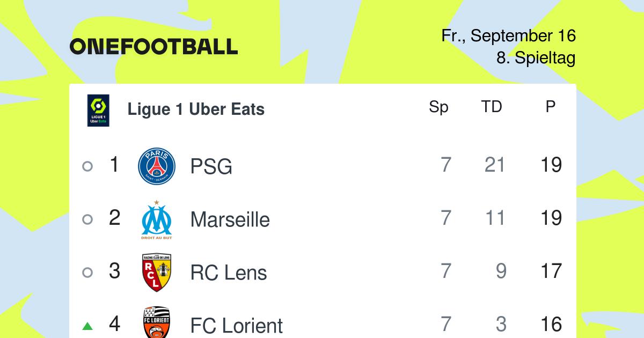644x338 pixels.
Task: Click the Fr., September 16 date text
Action: [509, 36]
